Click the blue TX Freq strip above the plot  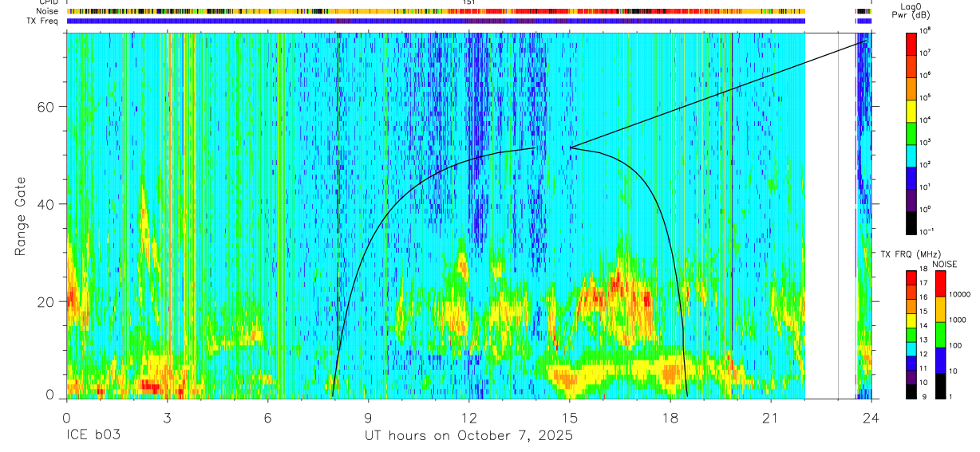pos(436,21)
